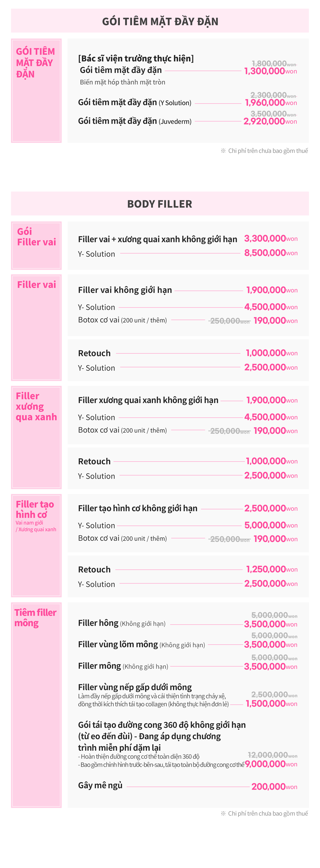Screen dimensions: 320x868
Task: Click the top GÓI TIÊM MẶT ĐẦY ĐẶN header banner
Action: click(x=160, y=21)
